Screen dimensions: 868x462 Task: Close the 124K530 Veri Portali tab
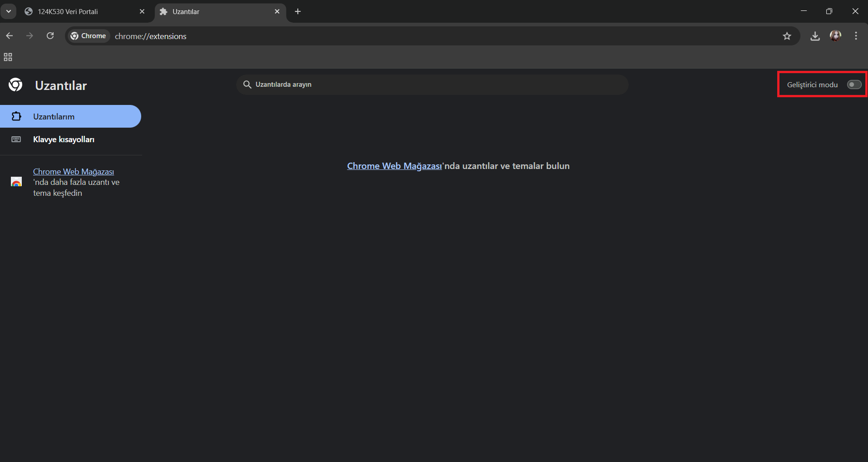[142, 11]
